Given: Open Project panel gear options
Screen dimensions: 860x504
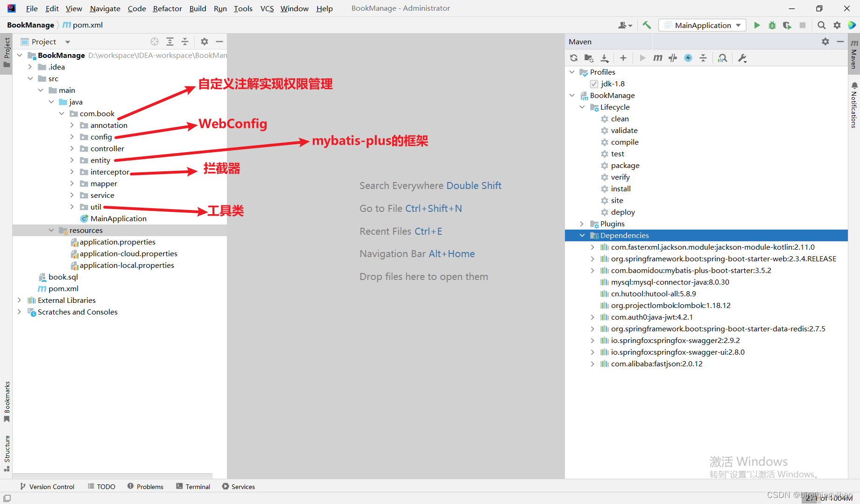Looking at the screenshot, I should pyautogui.click(x=204, y=42).
